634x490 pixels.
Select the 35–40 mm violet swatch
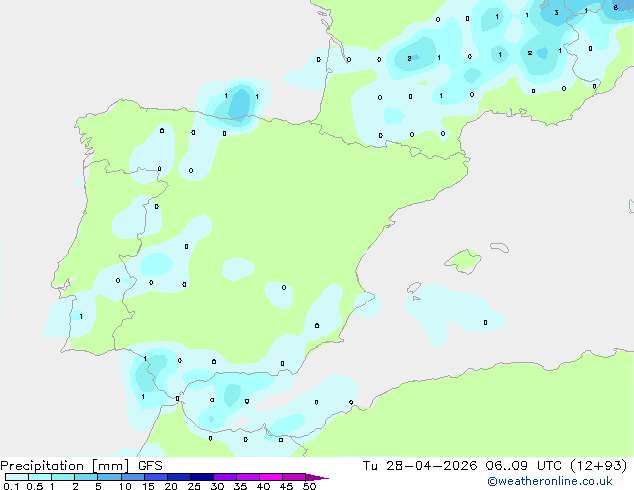coord(247,477)
